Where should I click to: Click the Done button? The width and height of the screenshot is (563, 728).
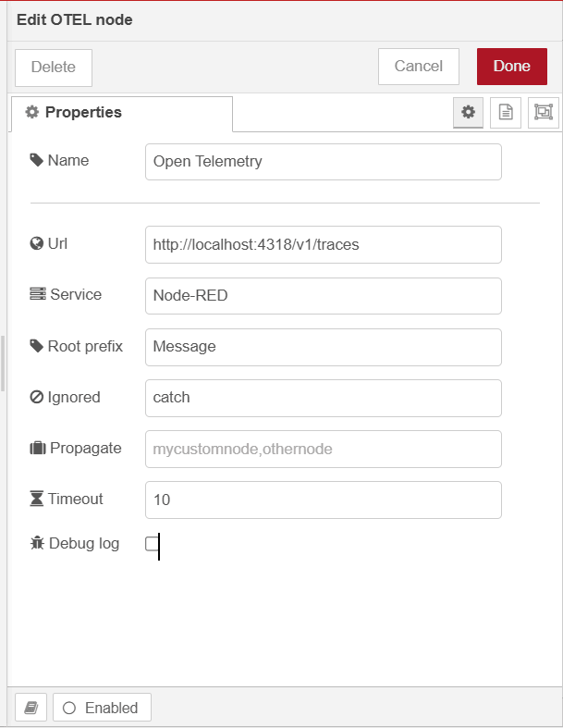[x=512, y=67]
